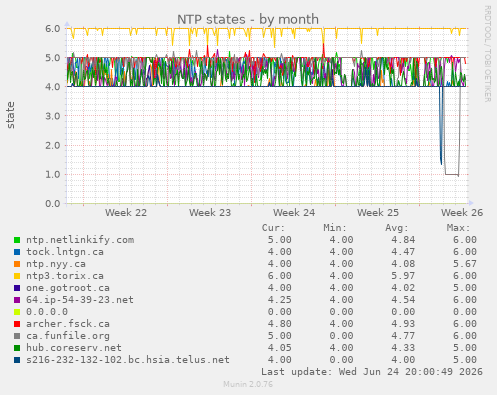Select the ntp3.torix.ca legend label

click(65, 276)
